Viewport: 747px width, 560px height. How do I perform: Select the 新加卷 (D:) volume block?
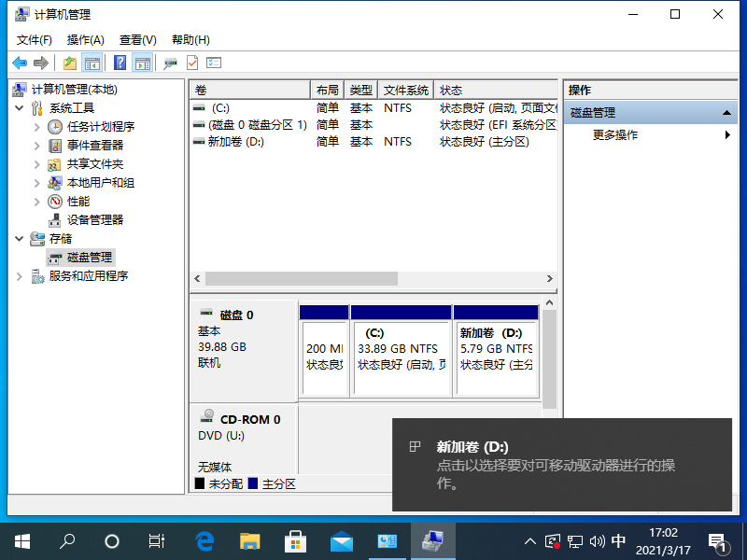click(x=497, y=350)
